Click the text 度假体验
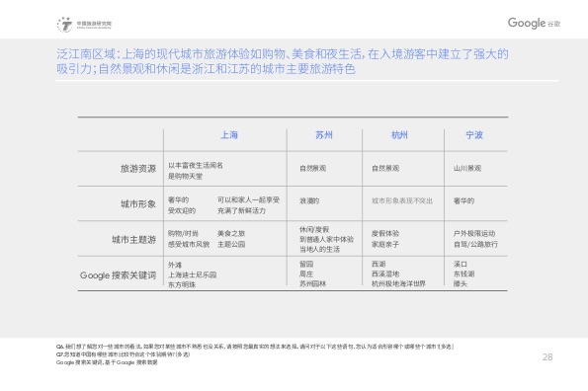This screenshot has width=588, height=391. click(385, 233)
